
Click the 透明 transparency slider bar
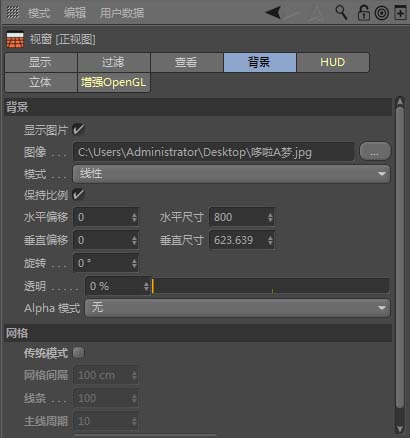[x=270, y=286]
